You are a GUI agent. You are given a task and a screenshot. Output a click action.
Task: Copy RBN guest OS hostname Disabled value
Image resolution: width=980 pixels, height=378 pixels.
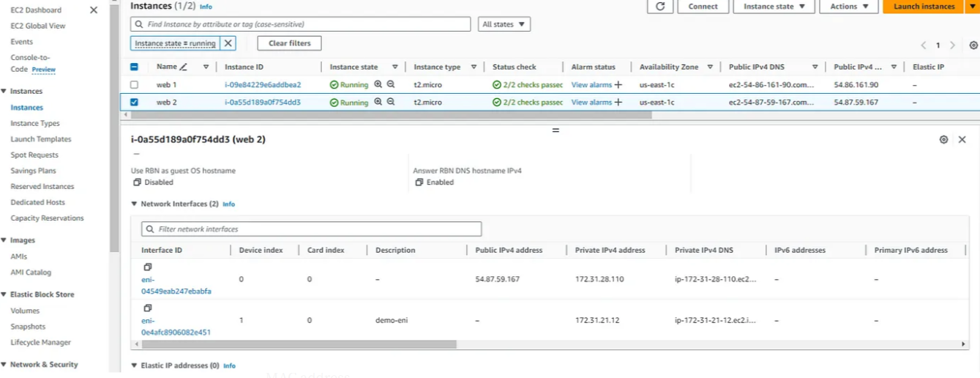(137, 182)
